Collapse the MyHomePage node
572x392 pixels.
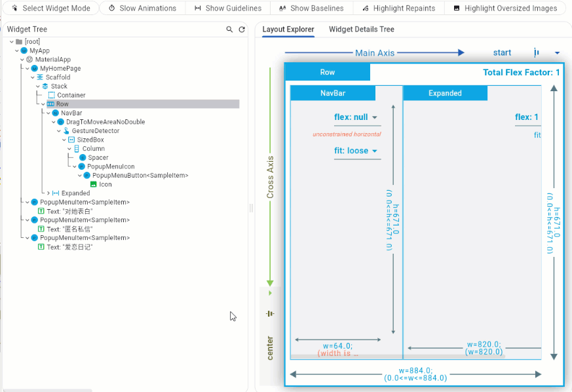coord(28,69)
